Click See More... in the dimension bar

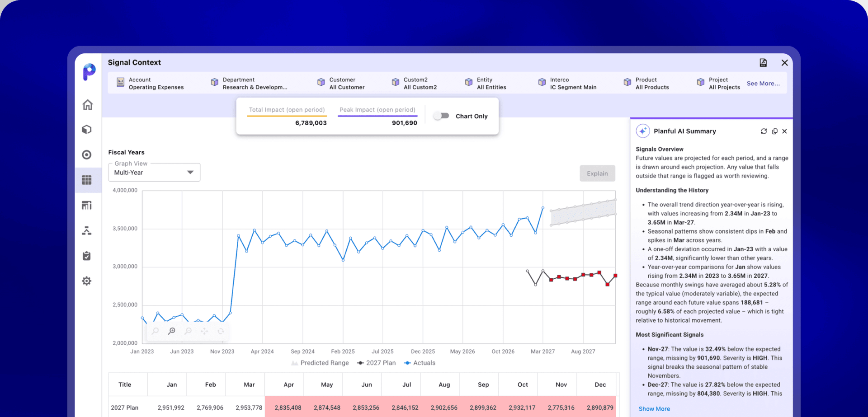(763, 84)
